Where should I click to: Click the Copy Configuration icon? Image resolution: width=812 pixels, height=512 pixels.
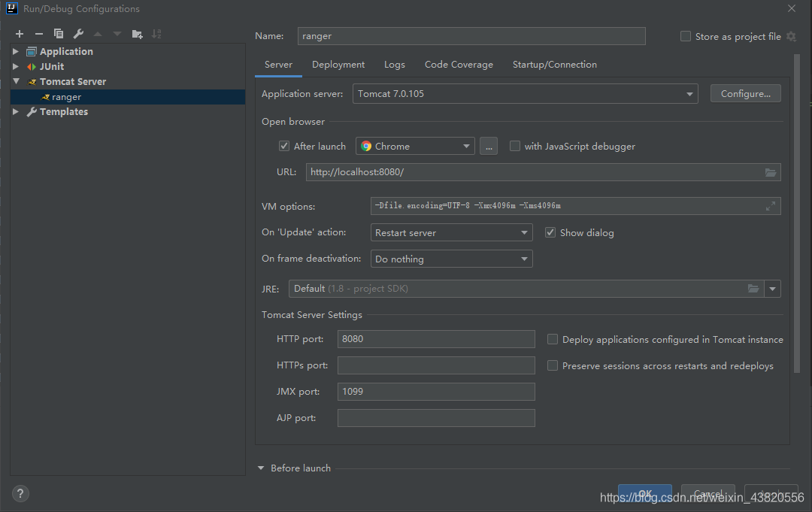[59, 34]
